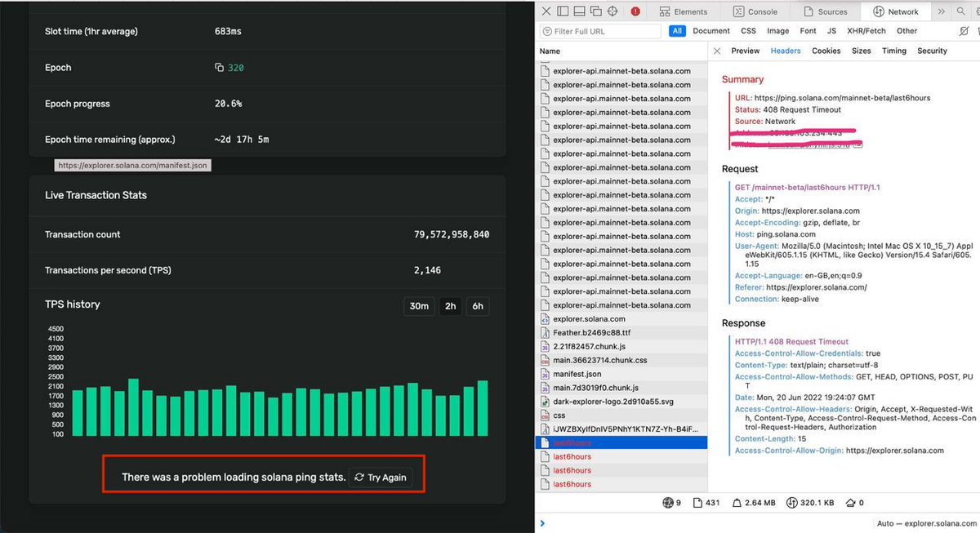Open the Timing detail tab

point(894,51)
